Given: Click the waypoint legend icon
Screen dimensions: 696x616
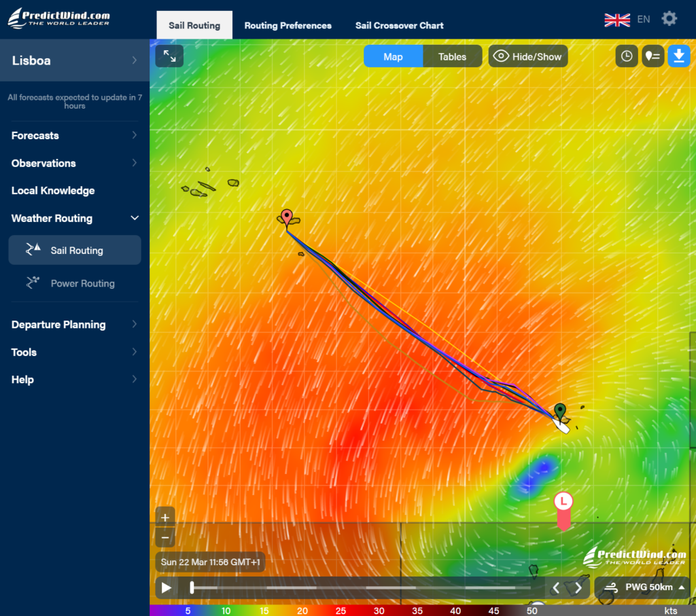Looking at the screenshot, I should [652, 56].
